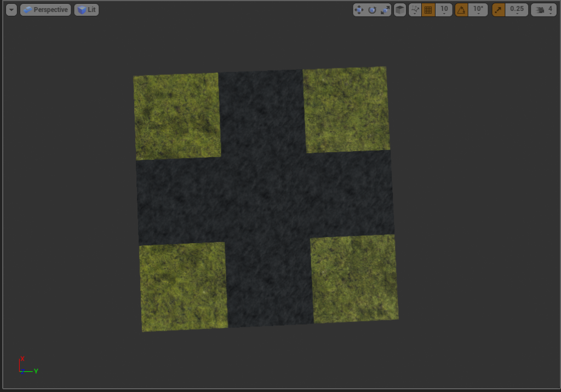Open the Perspective view menu
Screen dimensions: 561x392
(x=45, y=9)
